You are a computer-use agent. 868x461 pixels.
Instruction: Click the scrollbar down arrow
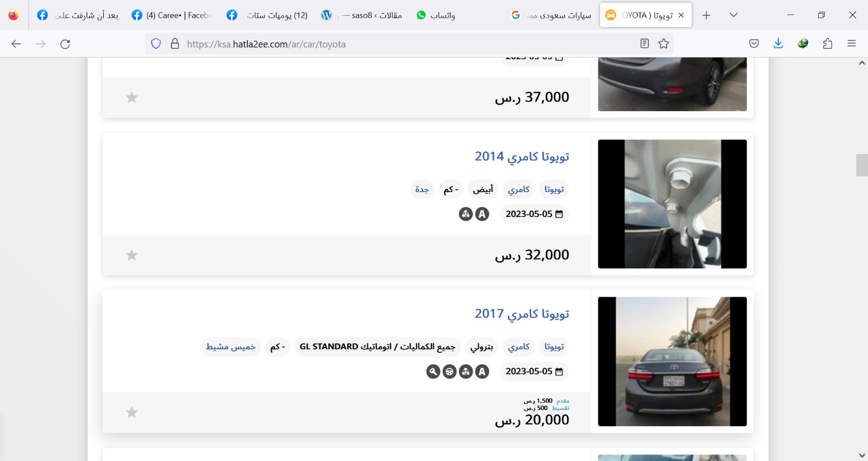(x=862, y=455)
